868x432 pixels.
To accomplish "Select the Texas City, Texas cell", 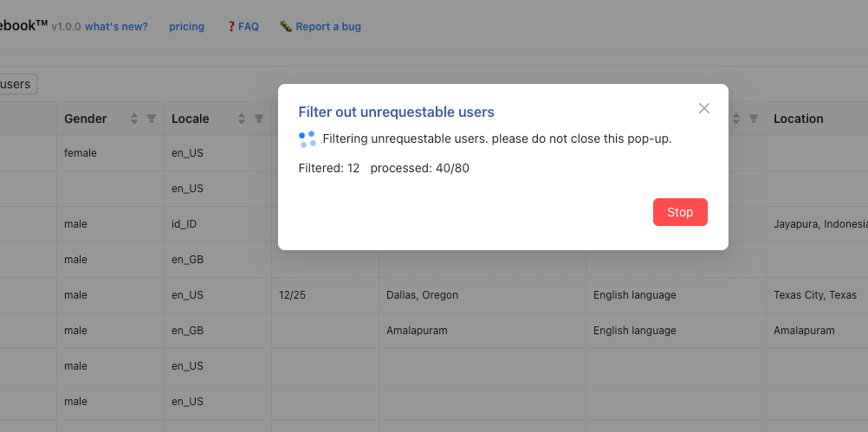I will pyautogui.click(x=814, y=295).
